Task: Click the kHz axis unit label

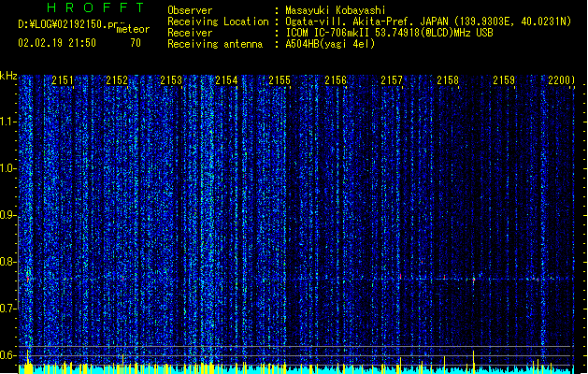Action: (x=8, y=76)
